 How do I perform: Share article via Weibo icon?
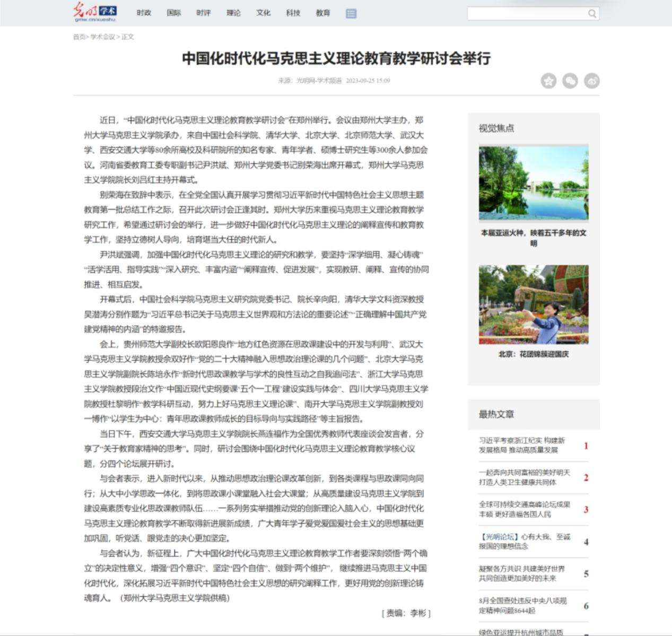tap(592, 81)
